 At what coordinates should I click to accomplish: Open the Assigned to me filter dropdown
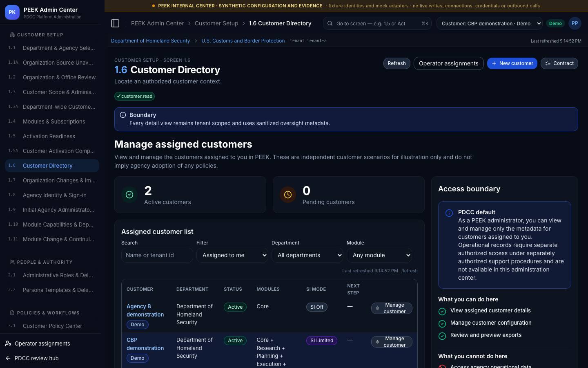(x=232, y=255)
